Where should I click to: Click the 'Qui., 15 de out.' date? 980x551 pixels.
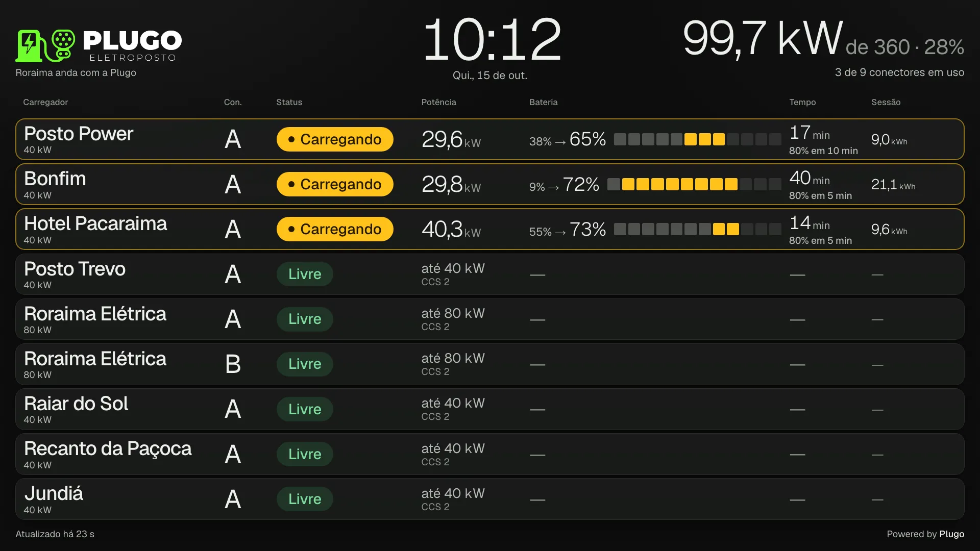point(490,76)
